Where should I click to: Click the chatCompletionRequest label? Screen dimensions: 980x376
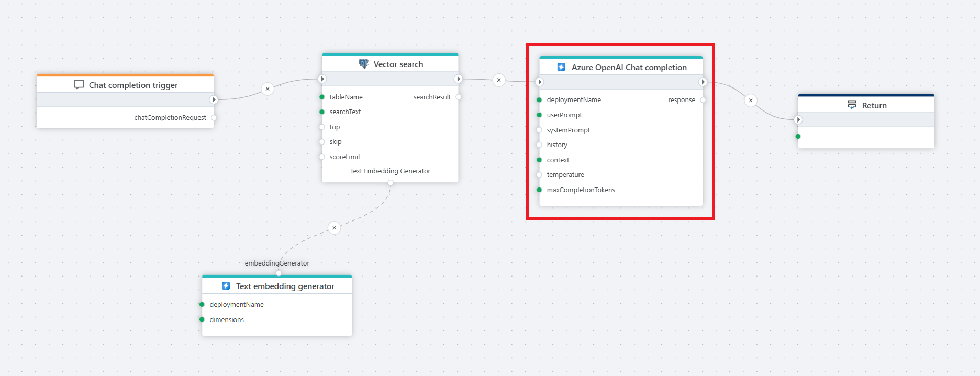[170, 118]
